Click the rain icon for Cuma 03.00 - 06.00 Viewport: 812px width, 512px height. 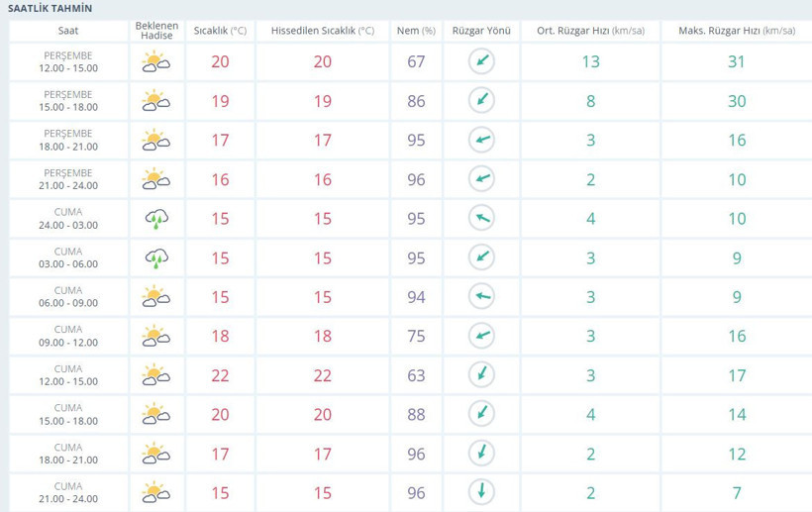coord(155,257)
